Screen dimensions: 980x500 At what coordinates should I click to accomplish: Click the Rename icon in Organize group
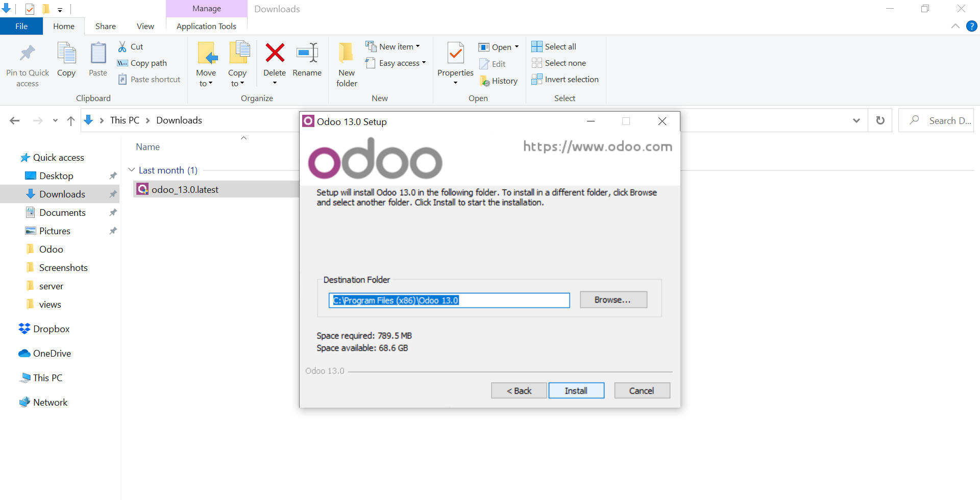[x=307, y=53]
